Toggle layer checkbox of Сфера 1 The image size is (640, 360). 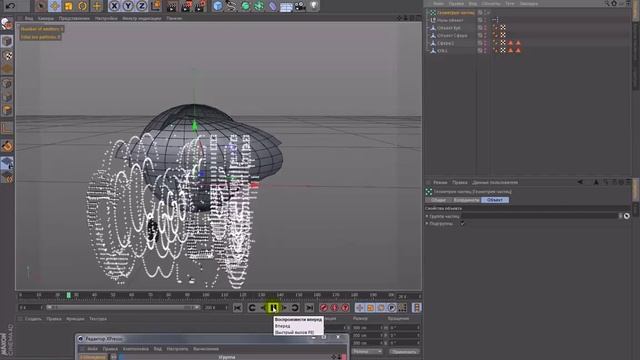tap(480, 43)
